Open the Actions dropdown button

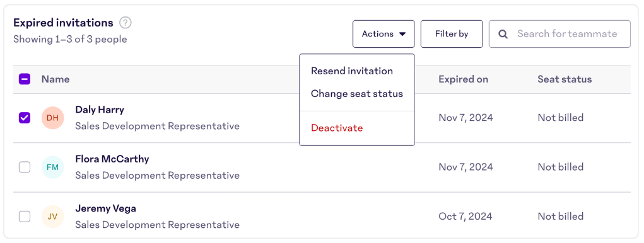point(383,34)
